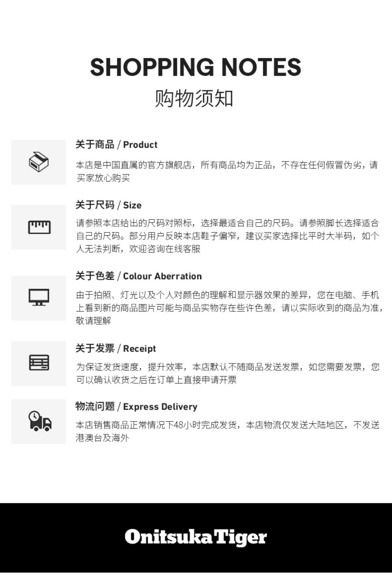Viewport: 392px width, 582px height.
Task: Select the 关于发票 / Receipt heading
Action: pyautogui.click(x=116, y=348)
